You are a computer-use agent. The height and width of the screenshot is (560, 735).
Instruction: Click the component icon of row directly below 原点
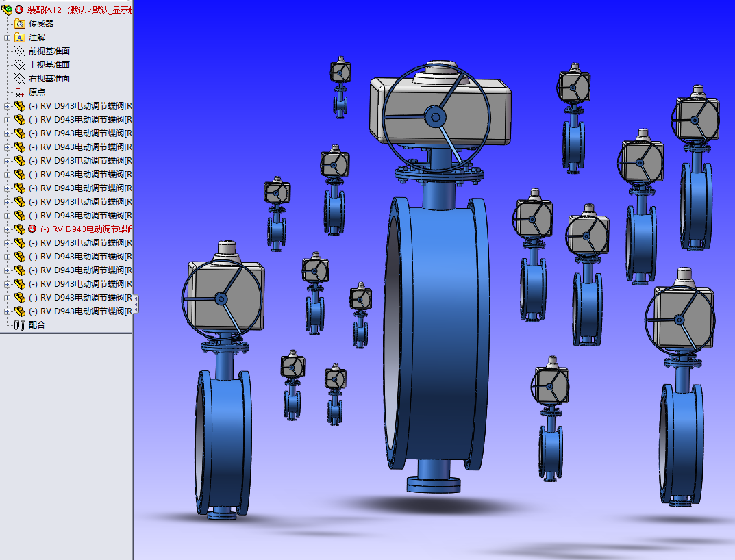tap(20, 106)
